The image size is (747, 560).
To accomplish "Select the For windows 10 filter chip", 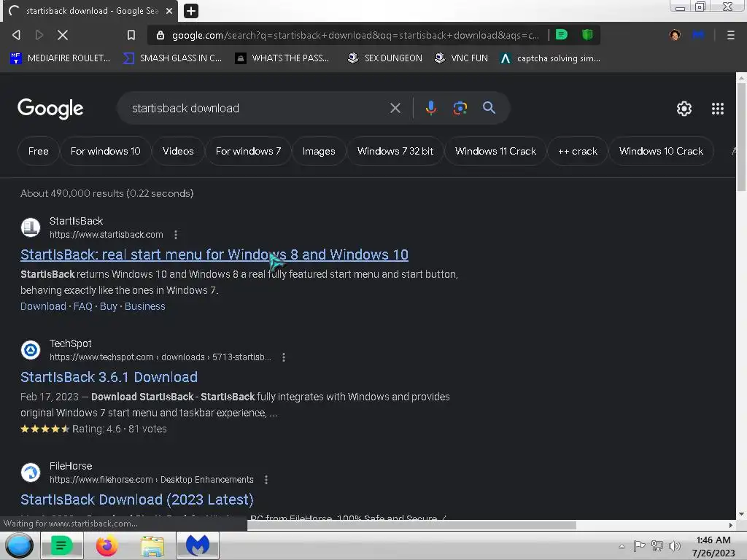I will (x=105, y=151).
